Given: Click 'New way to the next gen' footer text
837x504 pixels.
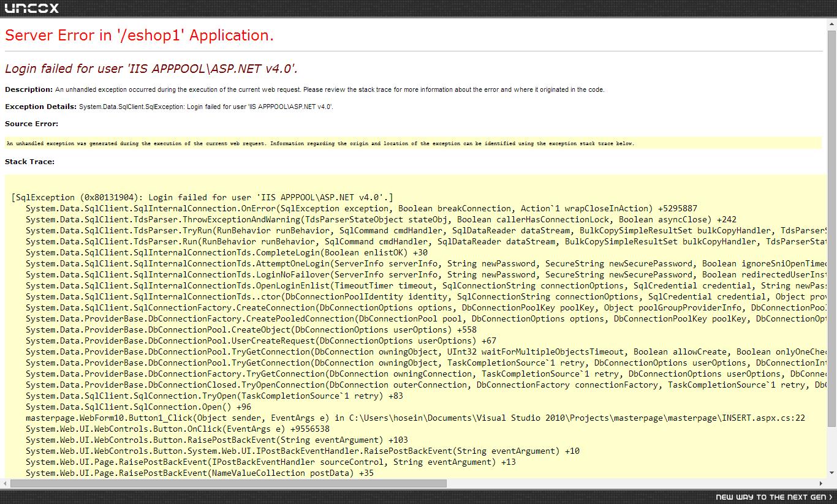Looking at the screenshot, I should pos(775,497).
